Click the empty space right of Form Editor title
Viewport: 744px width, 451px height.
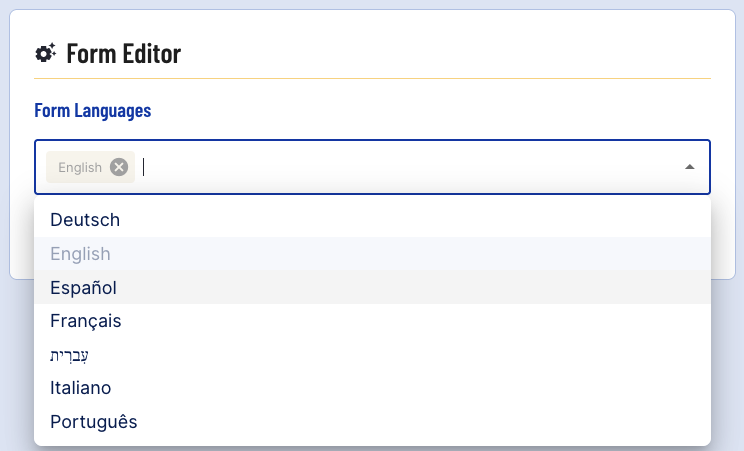450,54
